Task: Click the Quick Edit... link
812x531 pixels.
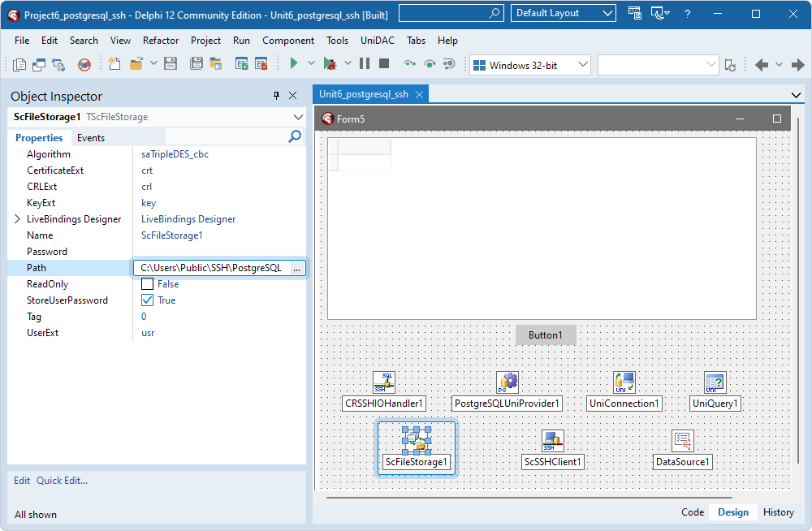Action: pyautogui.click(x=62, y=481)
